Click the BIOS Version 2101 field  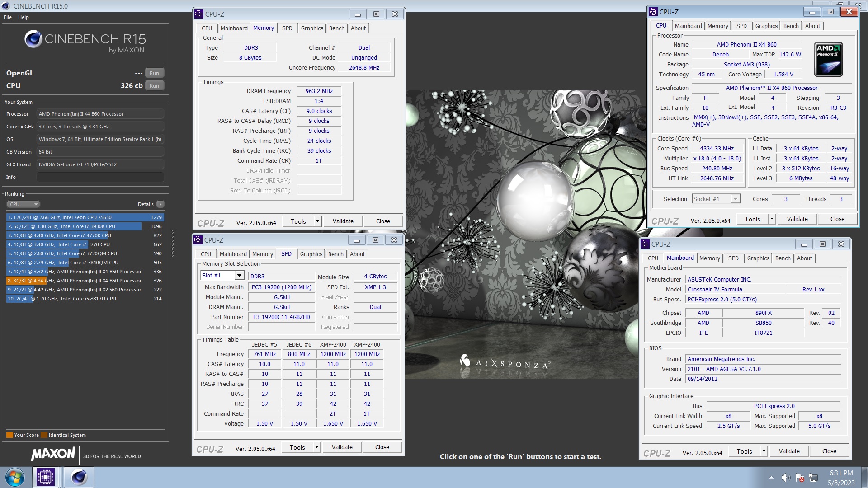point(763,369)
